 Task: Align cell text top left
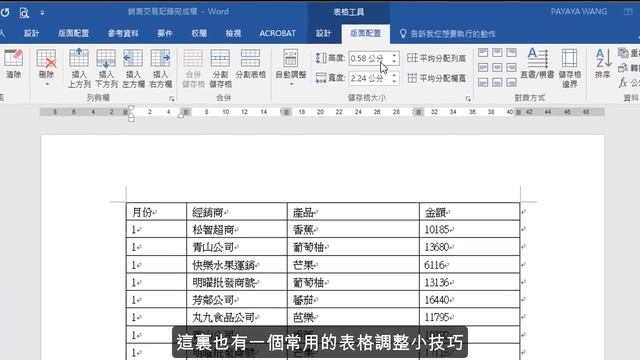pyautogui.click(x=483, y=53)
